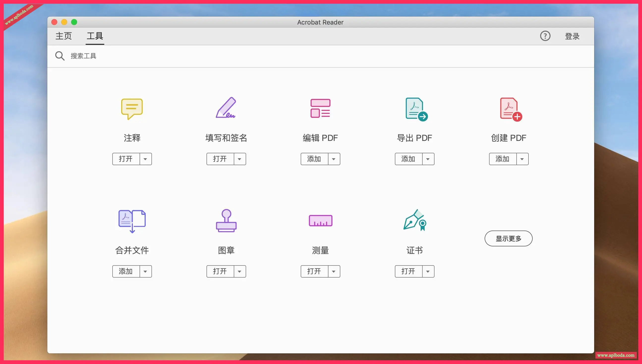The image size is (642, 364).
Task: Click the 登录 sign-in link
Action: click(572, 36)
